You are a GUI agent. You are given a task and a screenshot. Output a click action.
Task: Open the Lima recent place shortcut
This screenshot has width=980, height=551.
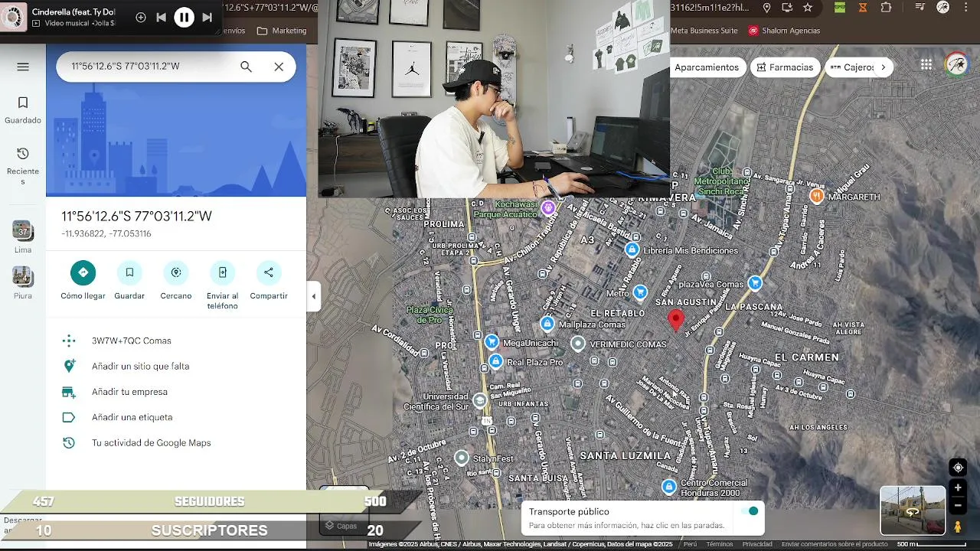pos(23,237)
